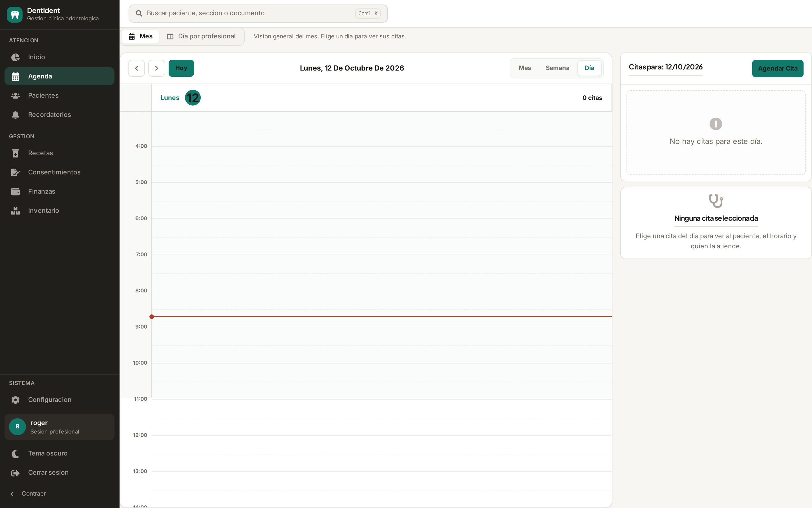
Task: Go to previous day with left chevron
Action: pyautogui.click(x=136, y=68)
